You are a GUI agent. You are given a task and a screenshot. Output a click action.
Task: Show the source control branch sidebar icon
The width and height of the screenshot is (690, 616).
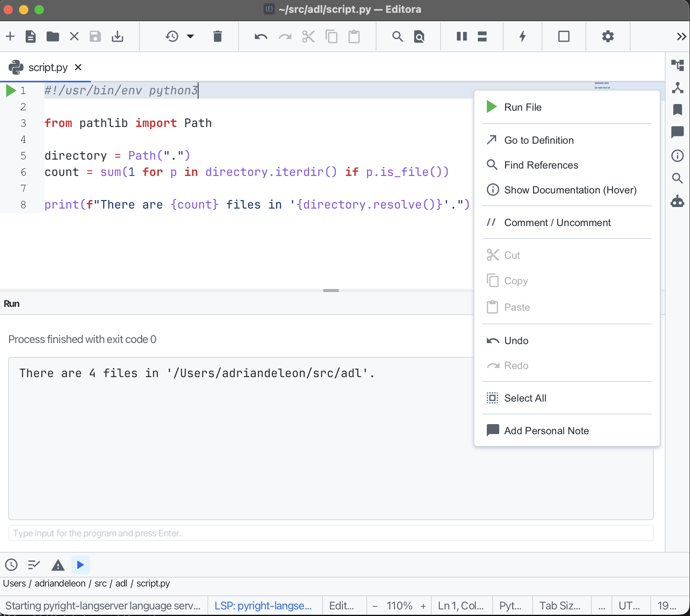coord(678,88)
